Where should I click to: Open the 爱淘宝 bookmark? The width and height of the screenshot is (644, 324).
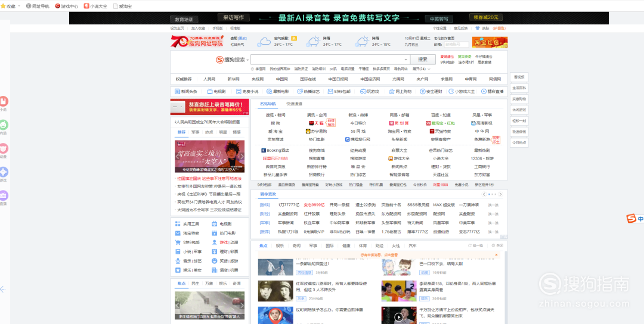point(122,6)
